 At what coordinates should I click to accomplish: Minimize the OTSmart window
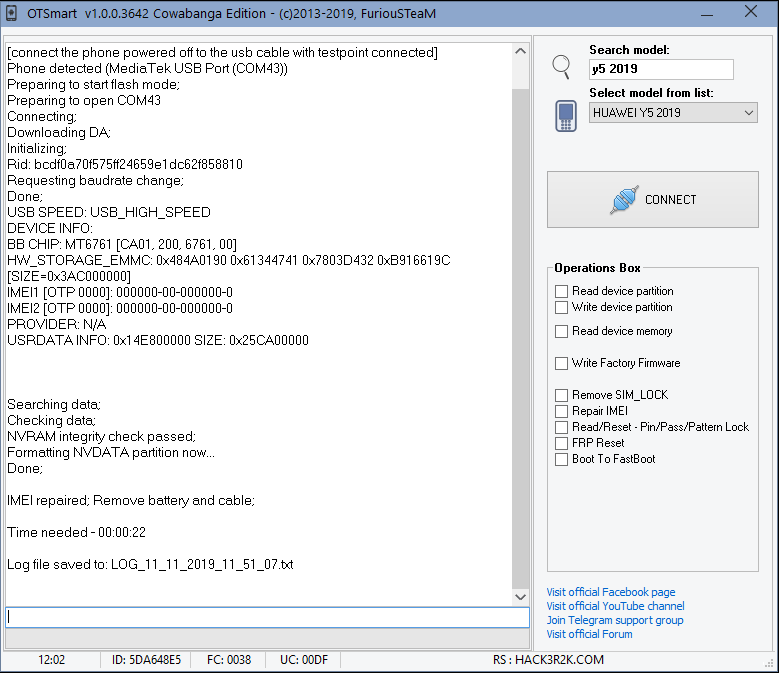point(707,13)
